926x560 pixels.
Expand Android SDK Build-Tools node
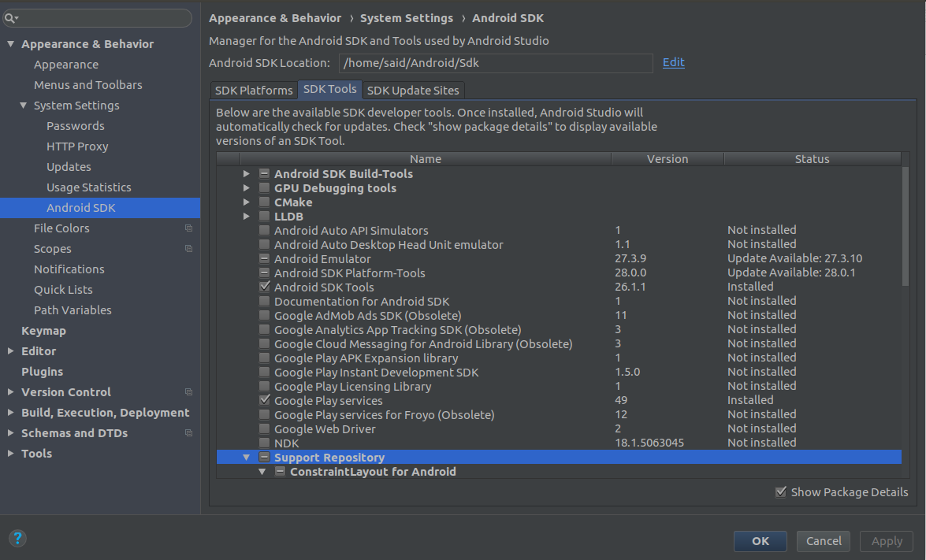[x=247, y=174]
